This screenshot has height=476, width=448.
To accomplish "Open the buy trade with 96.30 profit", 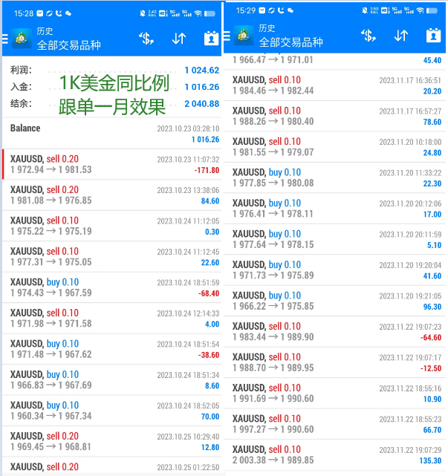I will (x=335, y=301).
